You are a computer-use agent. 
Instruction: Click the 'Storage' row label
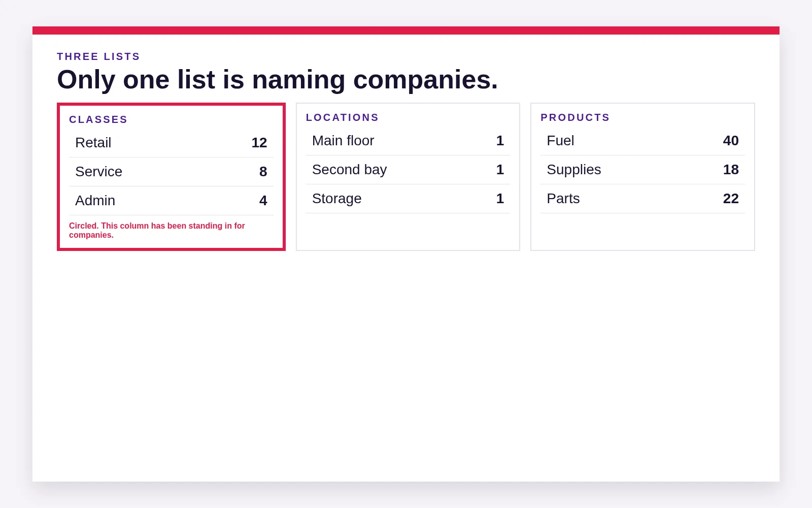pos(336,199)
